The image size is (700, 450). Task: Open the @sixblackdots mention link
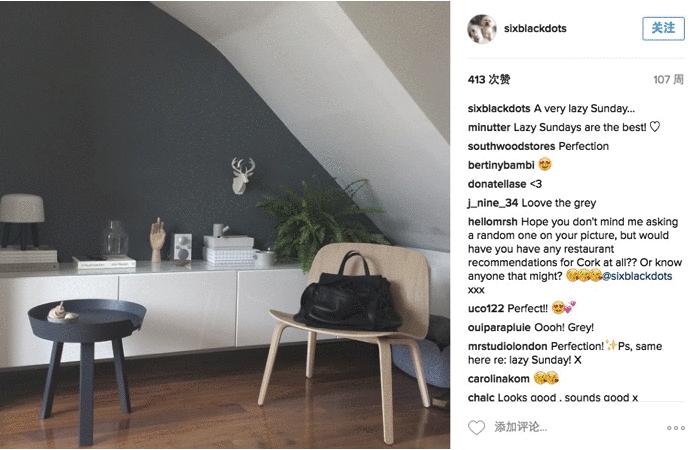click(637, 276)
